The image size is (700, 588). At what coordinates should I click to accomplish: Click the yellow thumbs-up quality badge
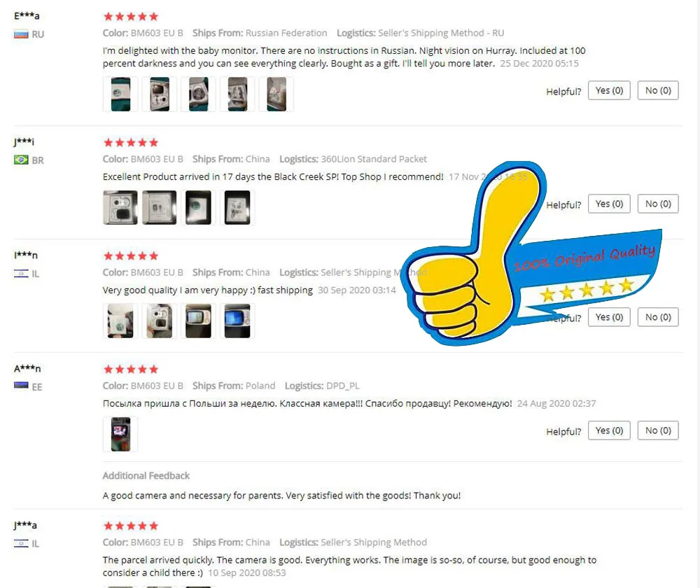pyautogui.click(x=531, y=253)
